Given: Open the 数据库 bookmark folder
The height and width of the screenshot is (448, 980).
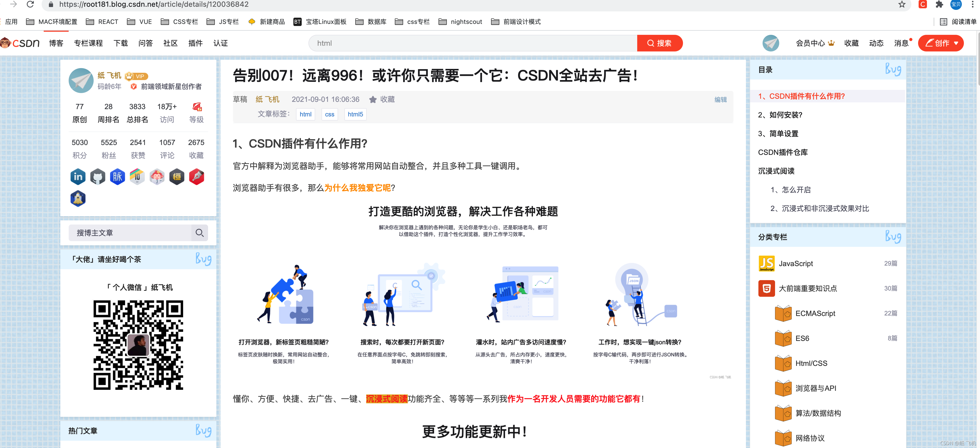Looking at the screenshot, I should click(371, 22).
